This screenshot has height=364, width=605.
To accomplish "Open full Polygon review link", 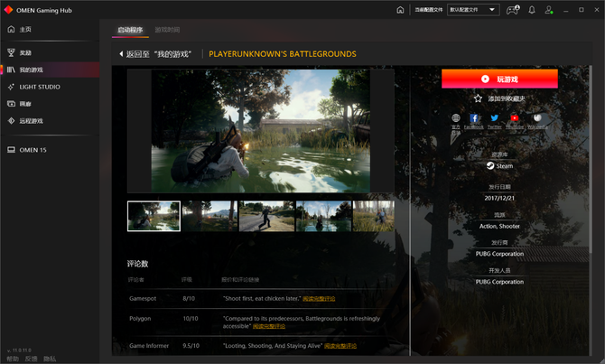I will (269, 326).
